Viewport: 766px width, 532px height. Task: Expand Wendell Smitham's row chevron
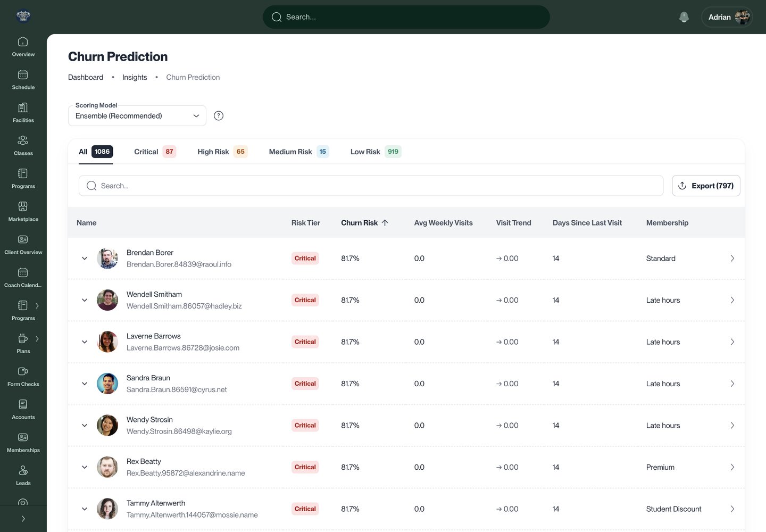[84, 300]
